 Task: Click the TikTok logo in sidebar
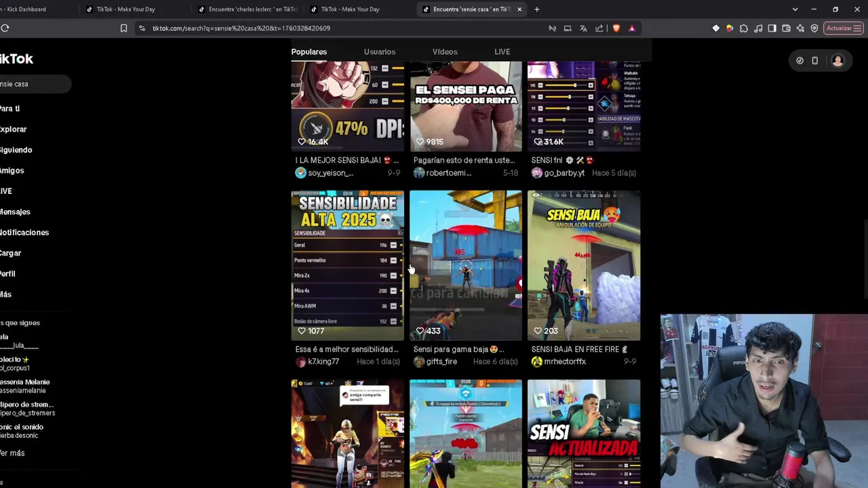pos(16,59)
